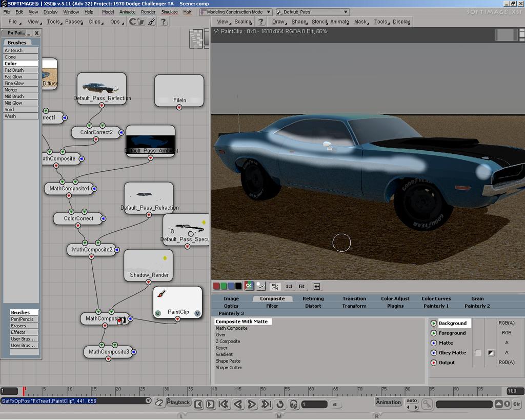Screen dimensions: 525x420
Task: Click the current frame number field
Action: [314, 405]
